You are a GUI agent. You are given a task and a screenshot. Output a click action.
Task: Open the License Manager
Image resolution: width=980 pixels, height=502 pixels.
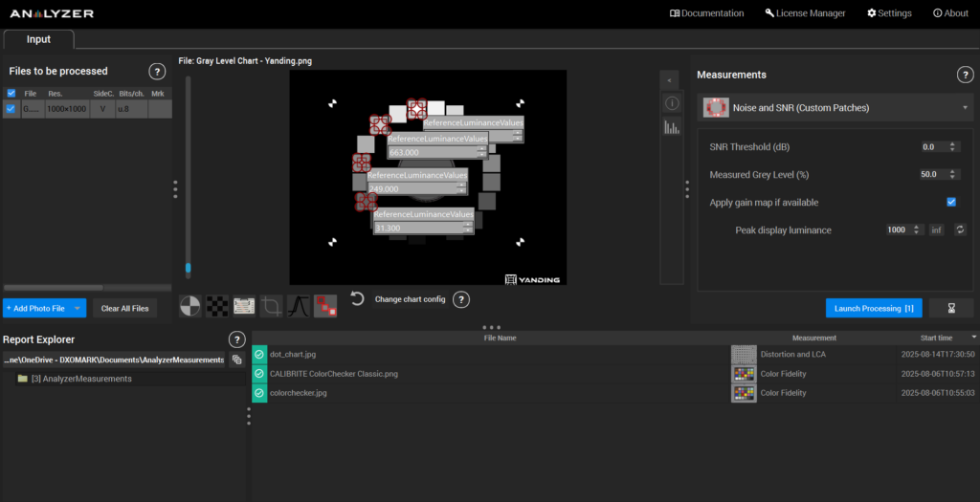805,13
